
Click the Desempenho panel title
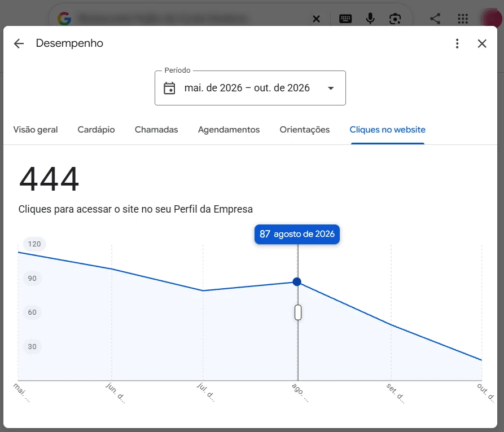[x=69, y=43]
